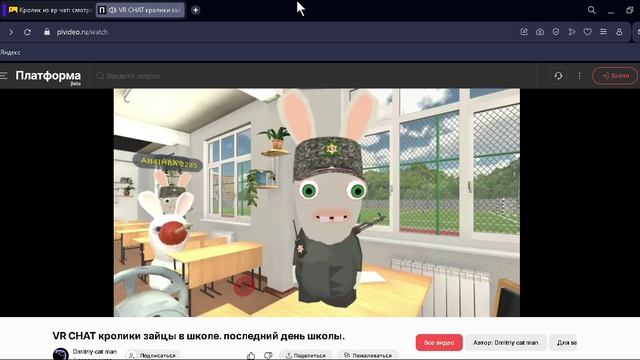Click the camera snapshot icon in address bar

(x=540, y=32)
